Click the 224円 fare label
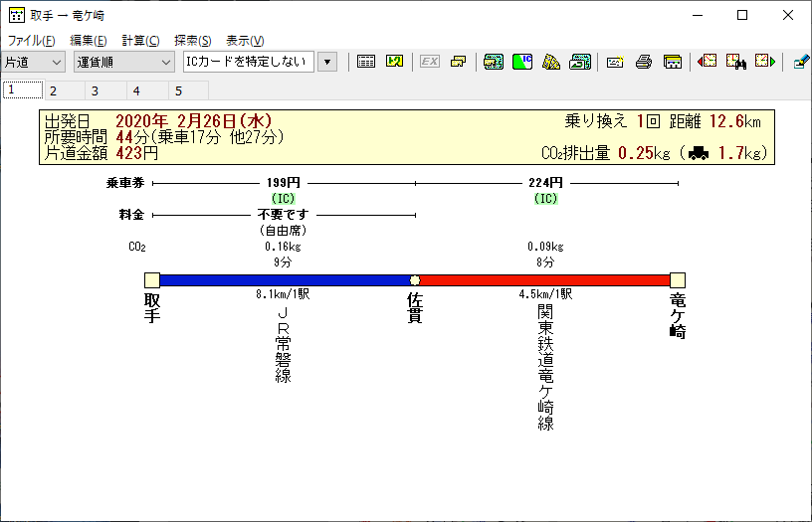Screen dimensions: 812x522 coord(545,183)
